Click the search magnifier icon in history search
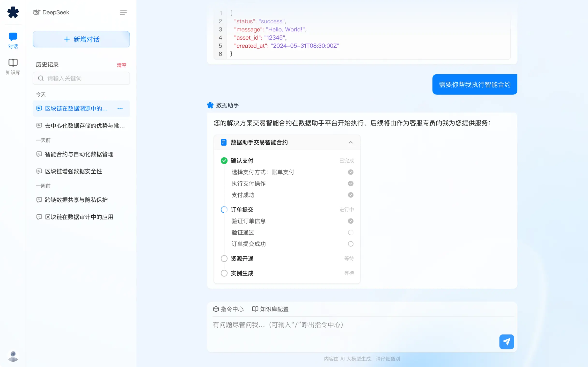The width and height of the screenshot is (588, 367). click(41, 78)
